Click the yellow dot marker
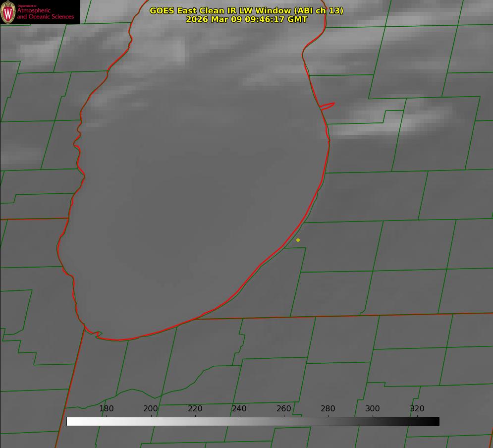Screen dimensions: 493x448 pyautogui.click(x=298, y=240)
